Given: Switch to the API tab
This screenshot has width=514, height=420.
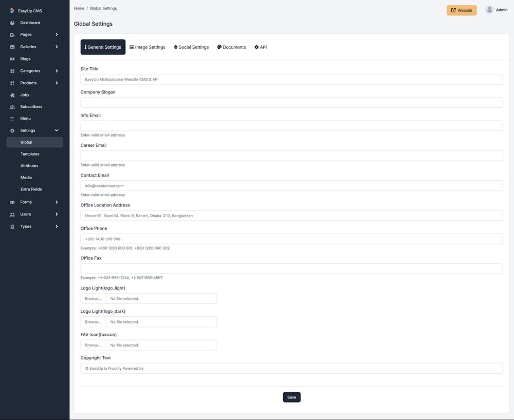Looking at the screenshot, I should point(261,47).
